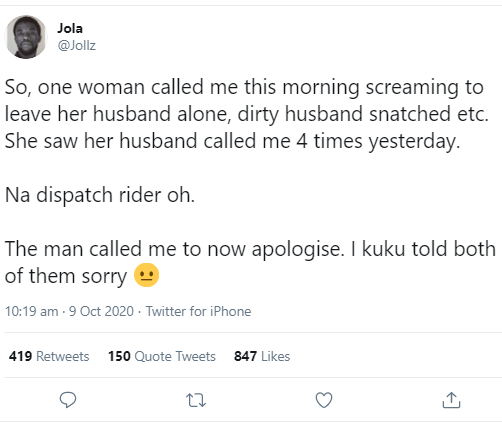Image resolution: width=502 pixels, height=429 pixels.
Task: Click the 150 quote count number
Action: (x=119, y=356)
